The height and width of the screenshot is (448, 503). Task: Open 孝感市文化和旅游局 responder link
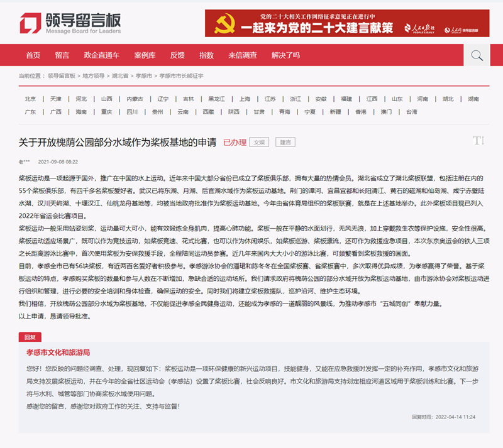point(58,352)
